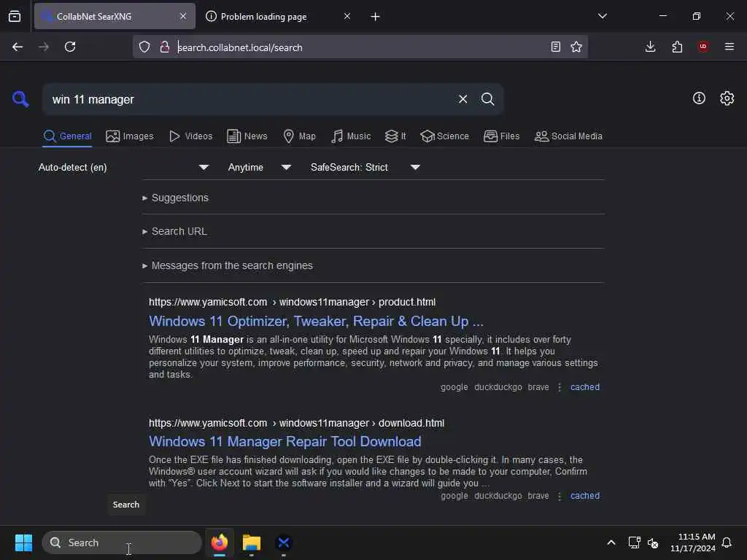Toggle reader view icon in address bar
The image size is (747, 560).
[x=555, y=47]
